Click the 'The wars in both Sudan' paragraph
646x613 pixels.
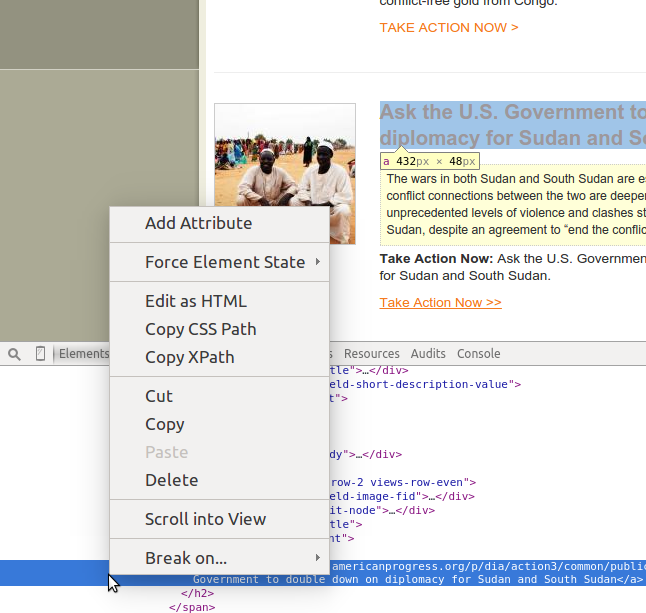click(x=513, y=204)
